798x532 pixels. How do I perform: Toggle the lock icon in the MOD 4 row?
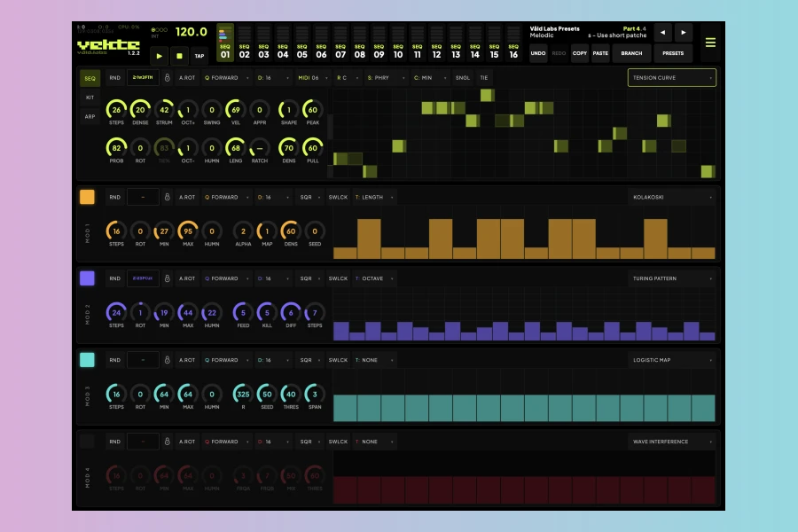tap(167, 442)
